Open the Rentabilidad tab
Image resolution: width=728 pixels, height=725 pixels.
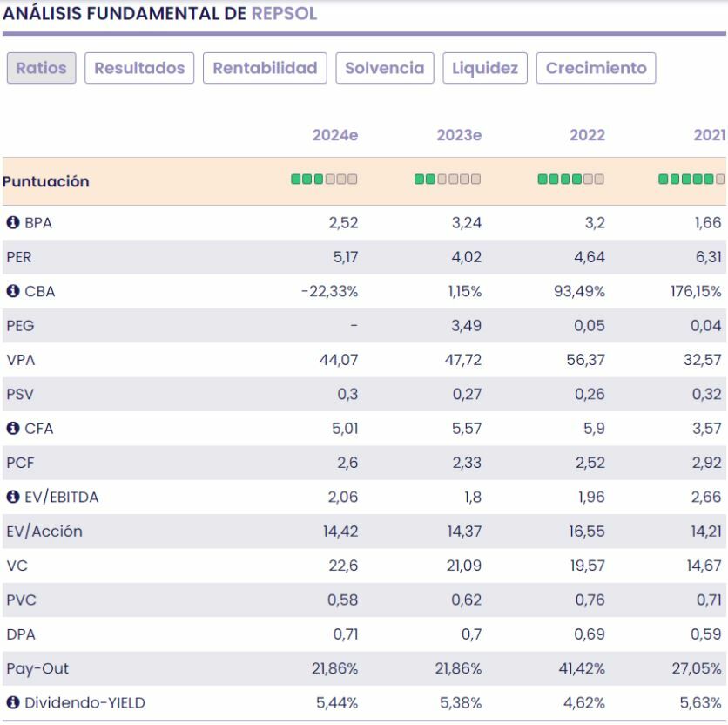265,68
